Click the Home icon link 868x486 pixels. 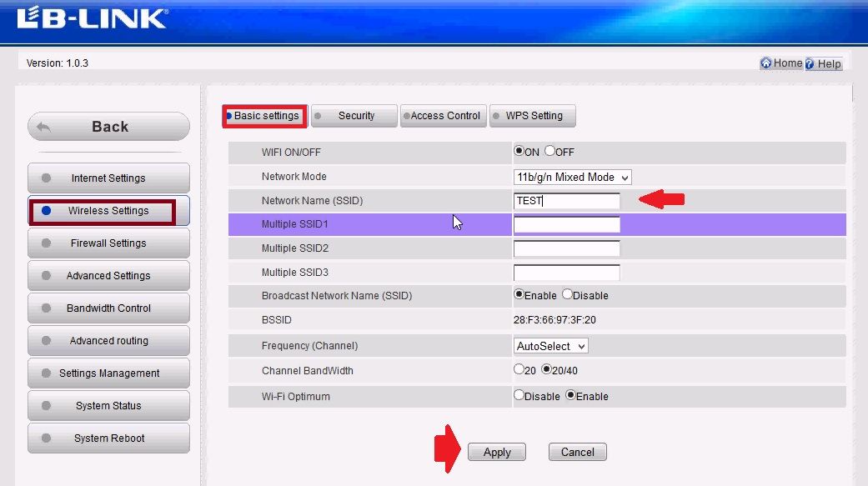point(781,63)
